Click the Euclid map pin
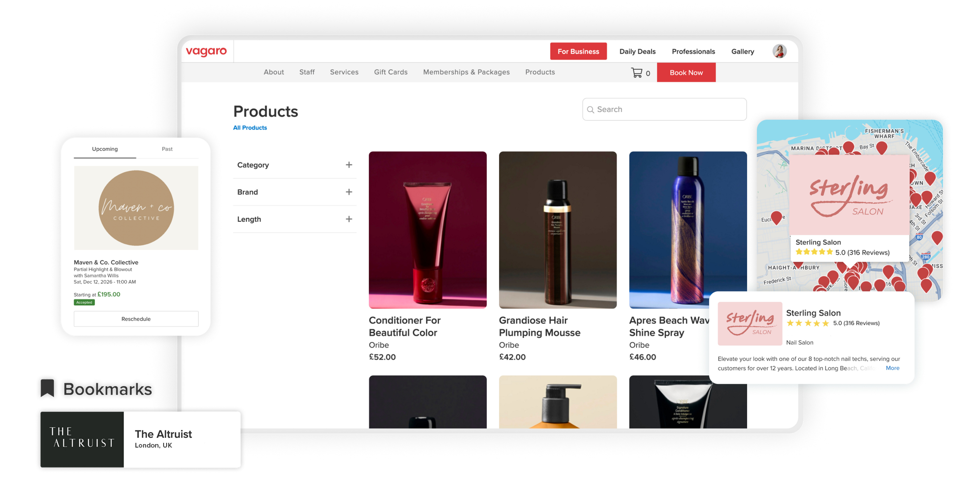980x496 pixels. point(776,218)
